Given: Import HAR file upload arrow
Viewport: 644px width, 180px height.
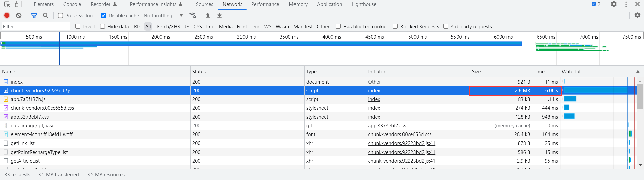Looking at the screenshot, I should (x=208, y=15).
